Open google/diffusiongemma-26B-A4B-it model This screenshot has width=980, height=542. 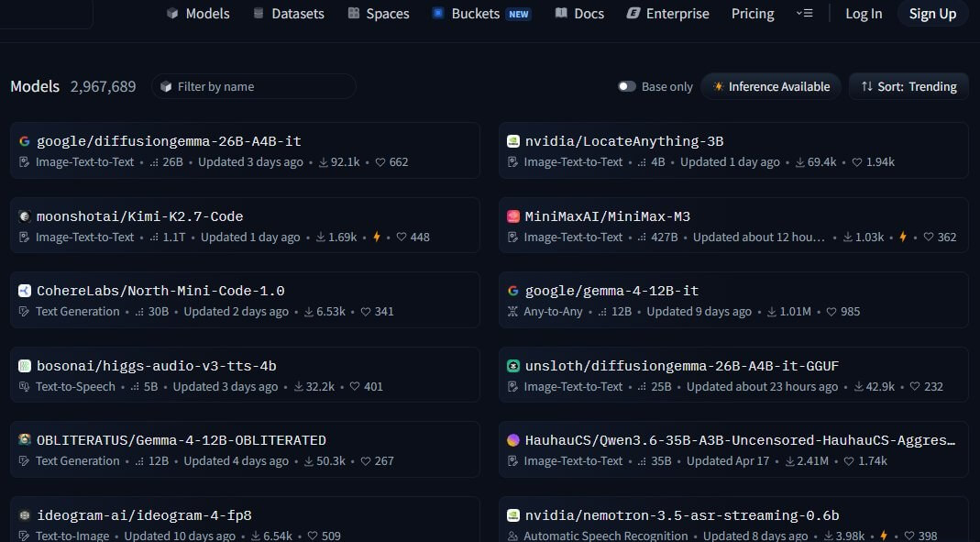point(245,150)
